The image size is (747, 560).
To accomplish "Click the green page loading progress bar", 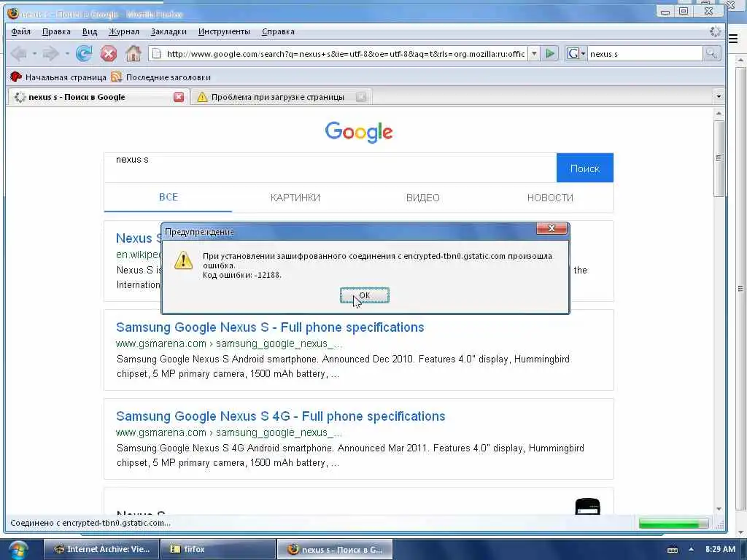I will 673,524.
